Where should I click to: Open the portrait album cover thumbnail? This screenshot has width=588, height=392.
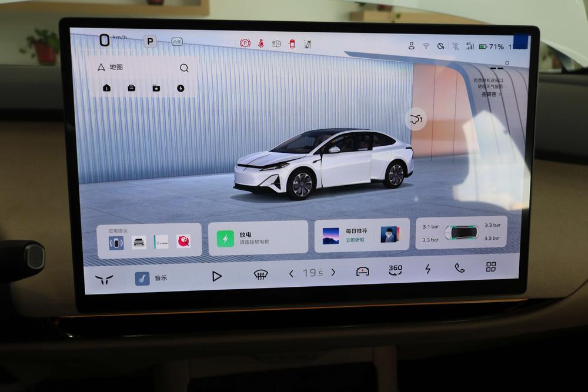coord(390,234)
